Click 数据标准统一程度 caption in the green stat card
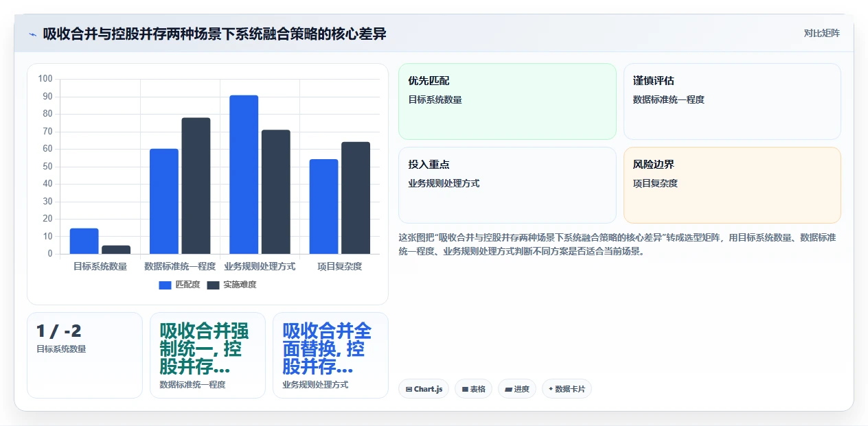868x426 pixels. 192,385
